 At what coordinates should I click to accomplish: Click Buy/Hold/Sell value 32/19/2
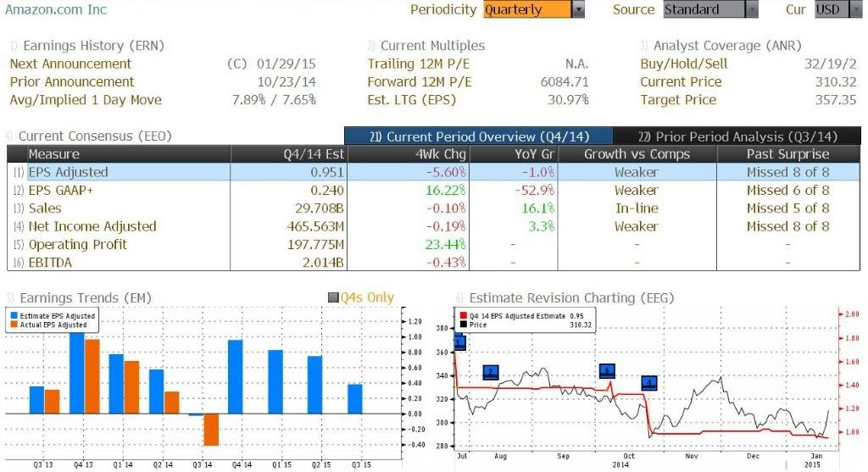pos(831,64)
